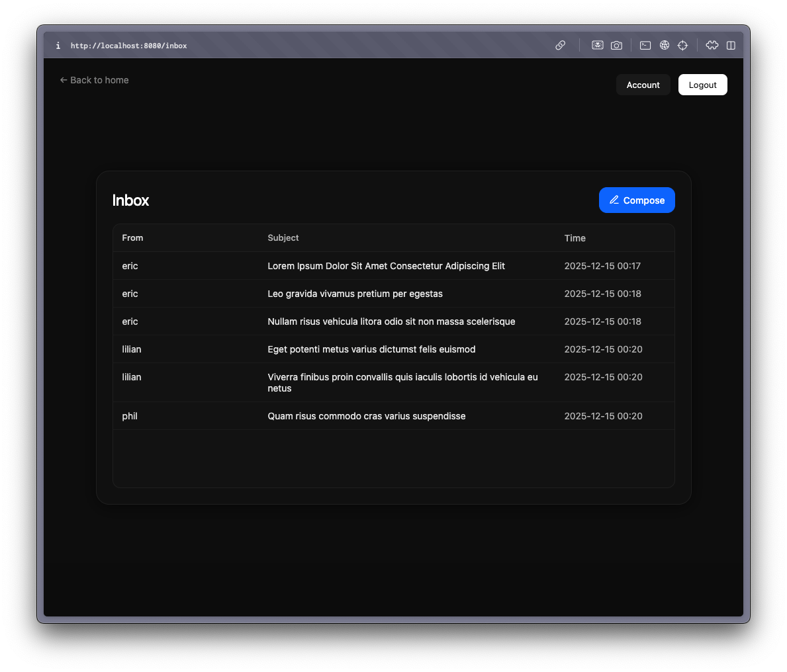Click the camera screenshot icon

[616, 45]
